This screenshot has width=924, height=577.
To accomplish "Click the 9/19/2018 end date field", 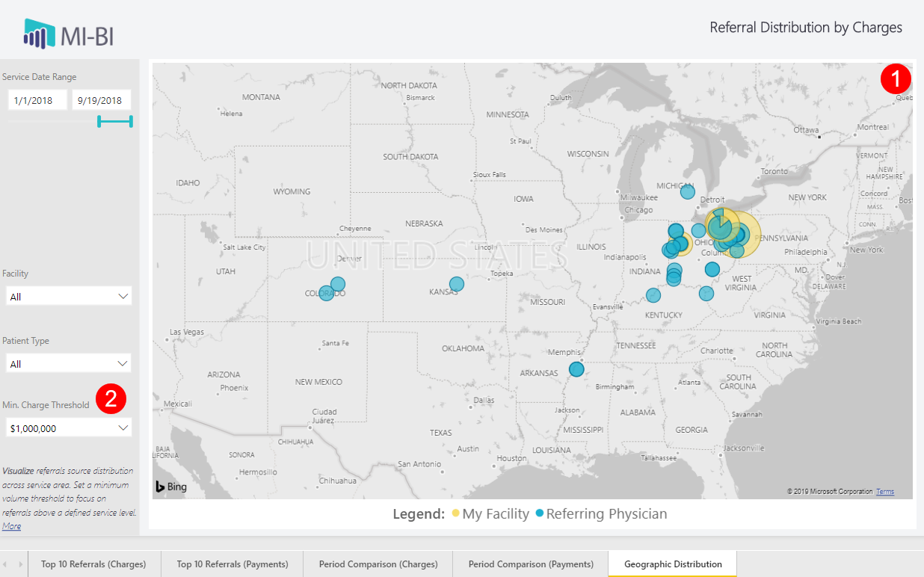I will click(99, 99).
